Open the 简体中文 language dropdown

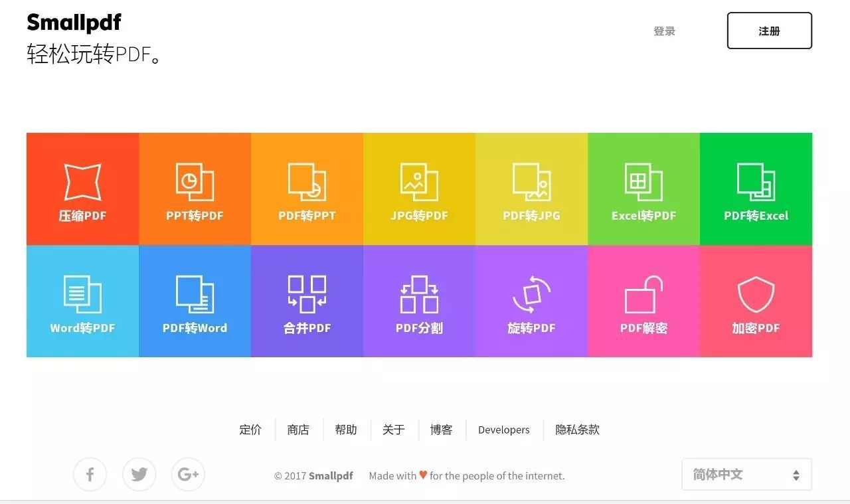746,475
